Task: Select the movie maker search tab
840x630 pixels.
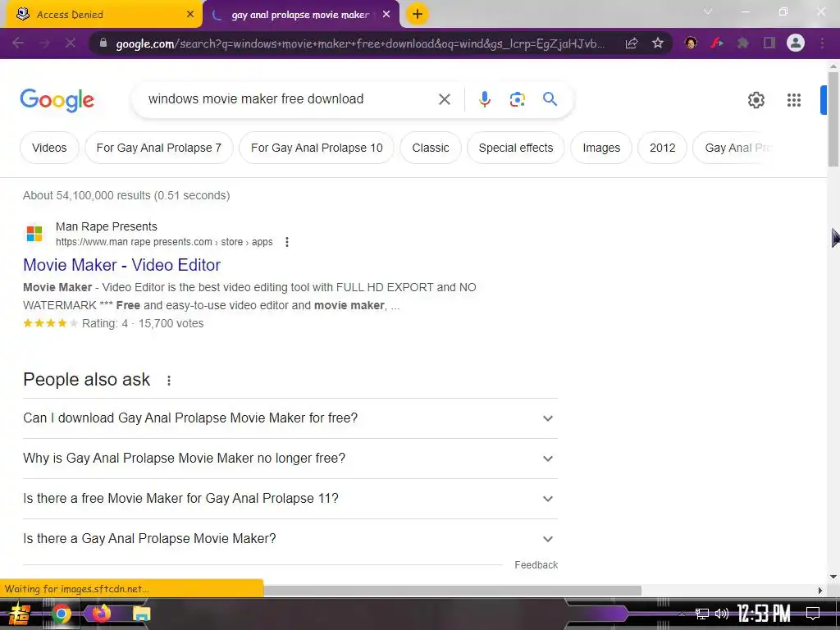Action: [x=301, y=15]
